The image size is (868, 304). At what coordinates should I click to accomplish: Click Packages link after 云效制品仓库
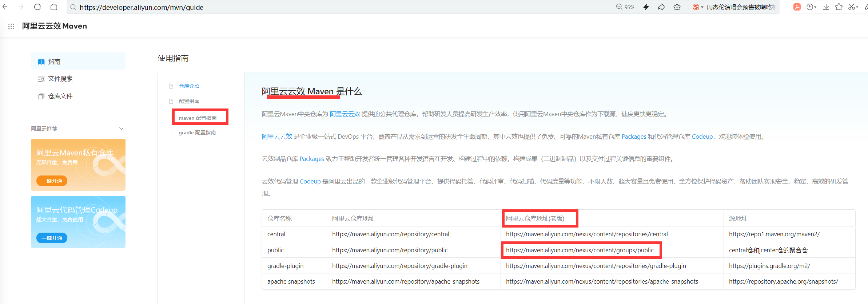click(312, 159)
